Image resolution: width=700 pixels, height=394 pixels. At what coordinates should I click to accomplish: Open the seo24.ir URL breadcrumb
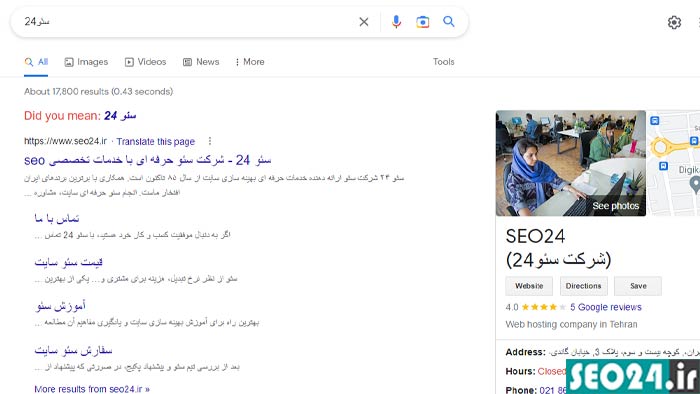click(x=66, y=141)
